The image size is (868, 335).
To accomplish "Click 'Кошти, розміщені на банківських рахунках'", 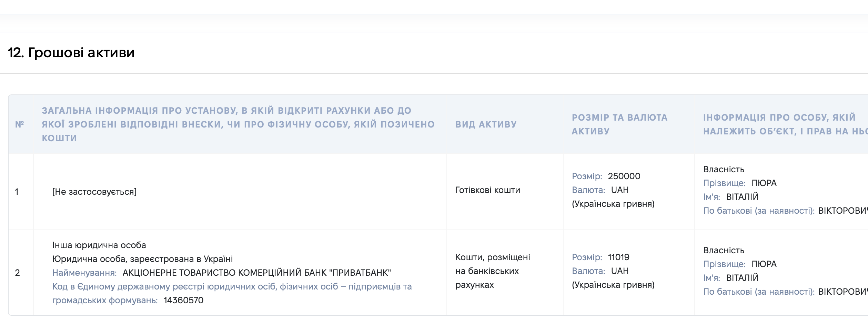I will coord(493,271).
